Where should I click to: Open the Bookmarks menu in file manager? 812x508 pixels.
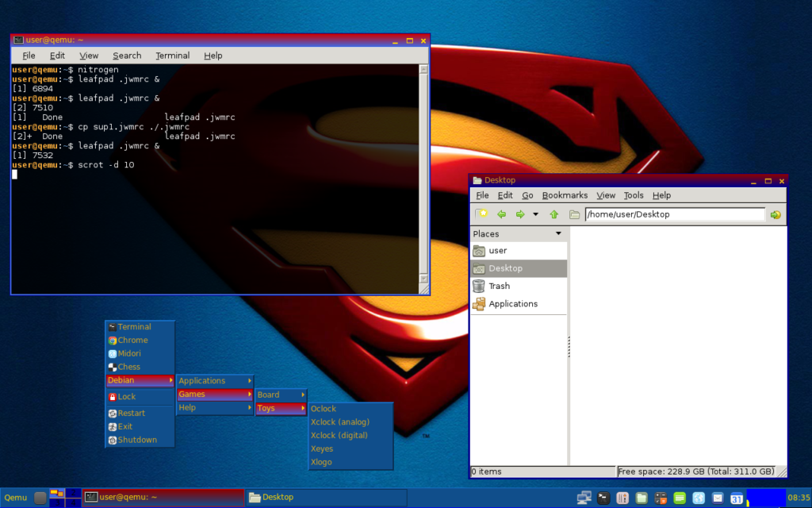pos(565,195)
